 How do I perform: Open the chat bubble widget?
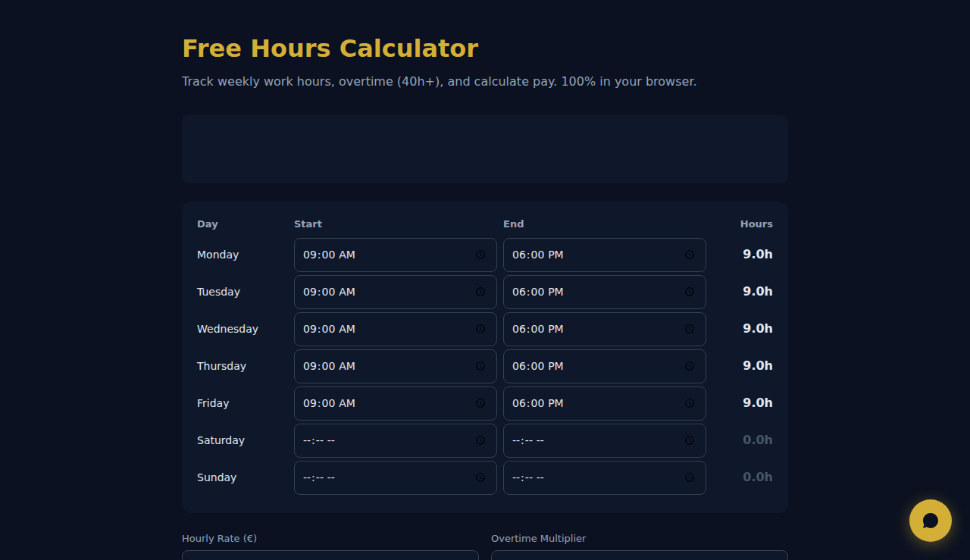point(931,521)
